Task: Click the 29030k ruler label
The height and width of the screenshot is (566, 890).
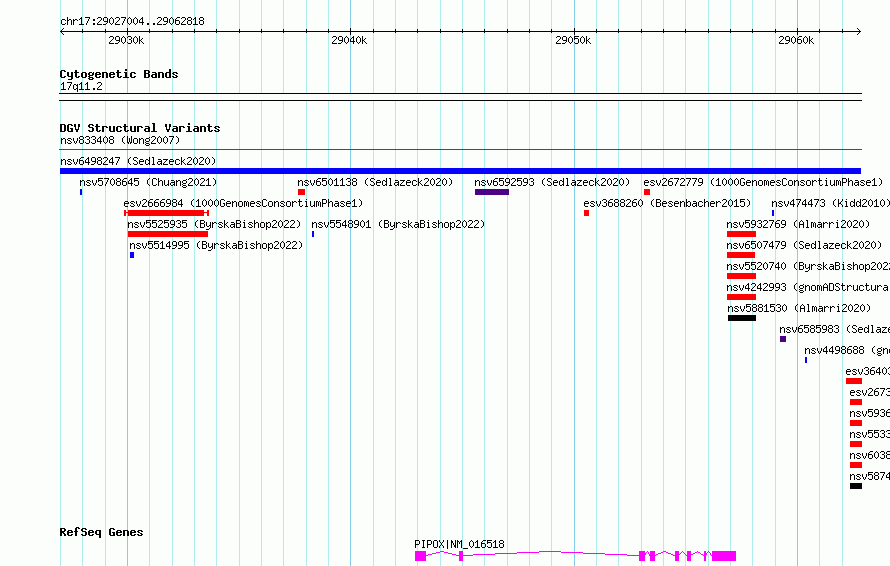Action: pos(126,40)
